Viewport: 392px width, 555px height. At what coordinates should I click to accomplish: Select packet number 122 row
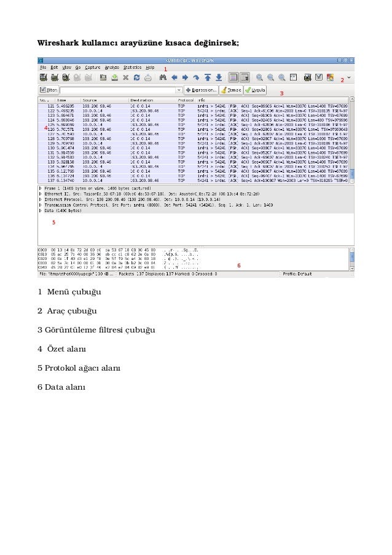coord(193,111)
